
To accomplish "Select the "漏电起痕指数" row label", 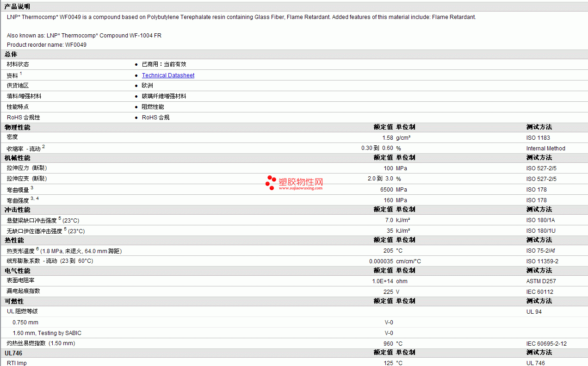I will click(x=24, y=291).
